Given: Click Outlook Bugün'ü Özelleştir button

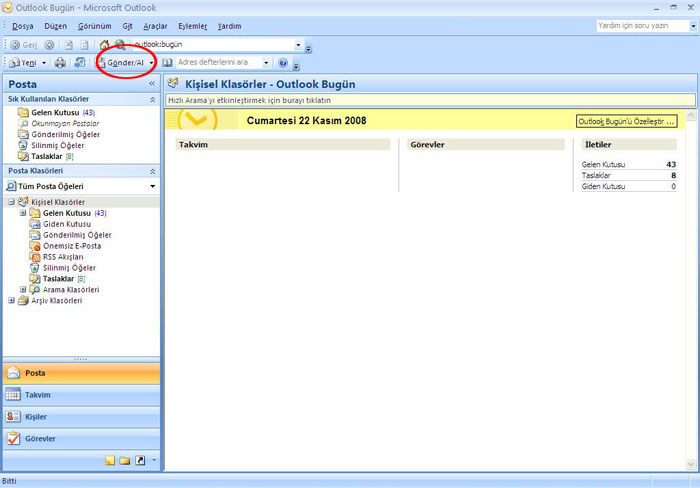Looking at the screenshot, I should (626, 121).
